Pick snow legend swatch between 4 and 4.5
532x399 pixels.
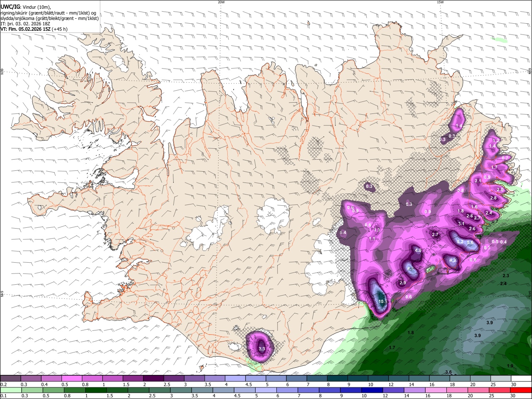235,378
